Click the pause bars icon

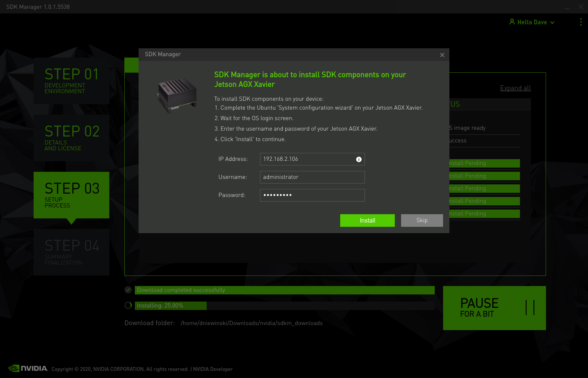coord(530,307)
